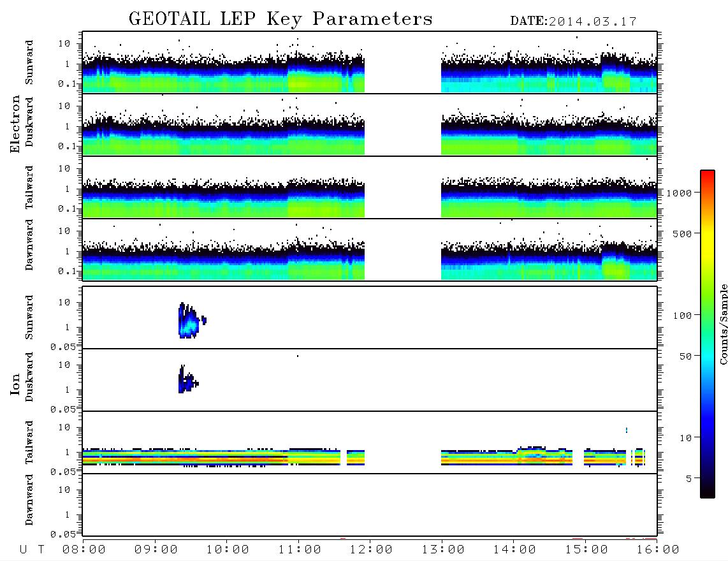Click the 500 colorbar tick label

pyautogui.click(x=682, y=234)
